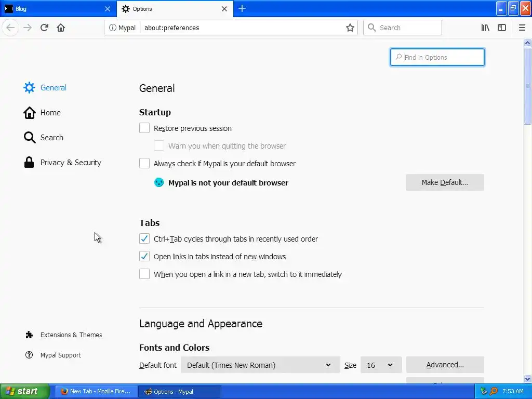This screenshot has height=399, width=532.
Task: Uncheck Ctrl+Tab cycles through tabs option
Action: coord(144,238)
